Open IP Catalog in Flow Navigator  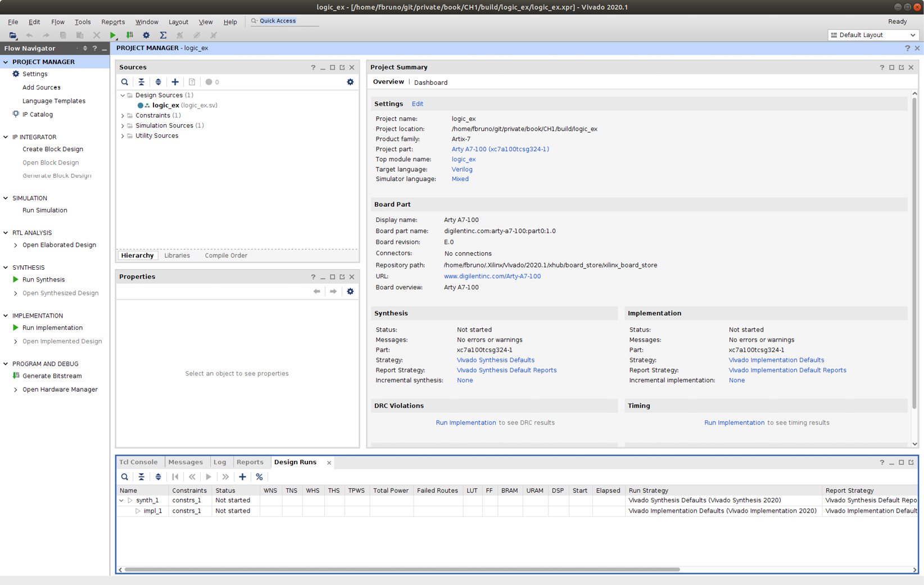click(37, 114)
